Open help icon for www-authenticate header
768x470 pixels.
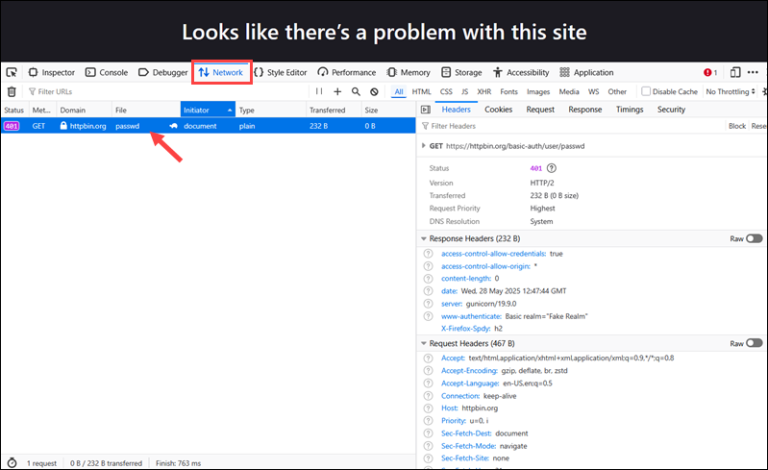[x=428, y=316]
